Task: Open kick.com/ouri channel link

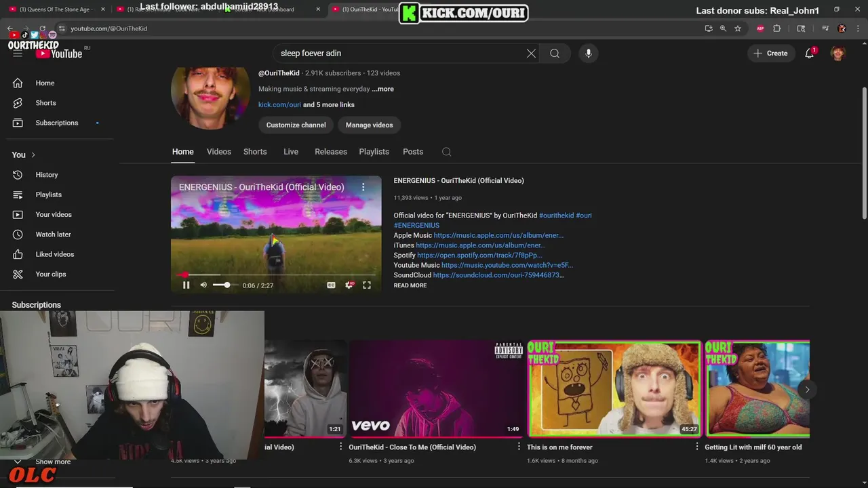Action: pyautogui.click(x=279, y=105)
